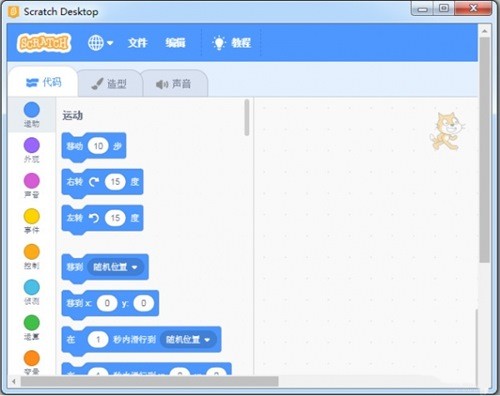This screenshot has height=396, width=500.
Task: Click the 左转 block's 15 degree field
Action: coord(115,218)
